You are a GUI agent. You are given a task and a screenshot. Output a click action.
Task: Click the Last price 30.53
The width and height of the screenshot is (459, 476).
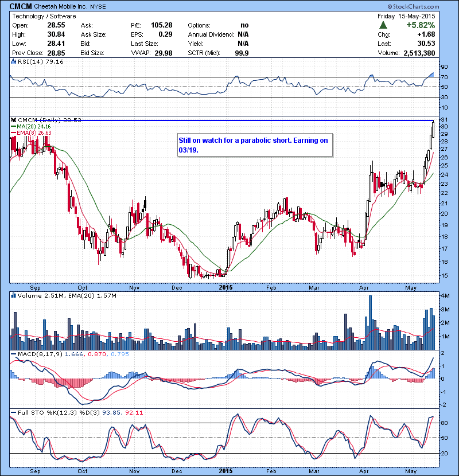click(x=426, y=44)
